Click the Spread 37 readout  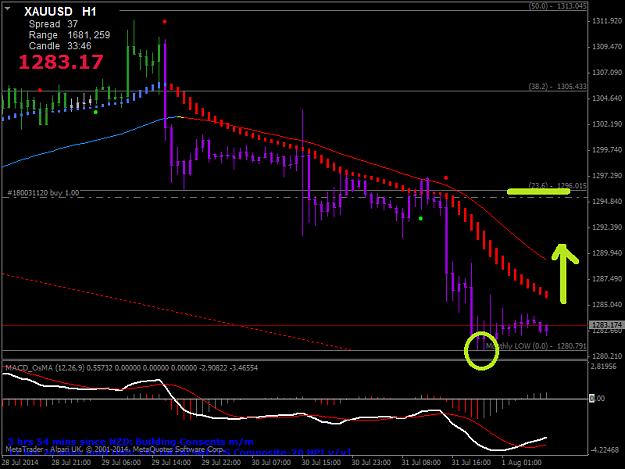53,24
